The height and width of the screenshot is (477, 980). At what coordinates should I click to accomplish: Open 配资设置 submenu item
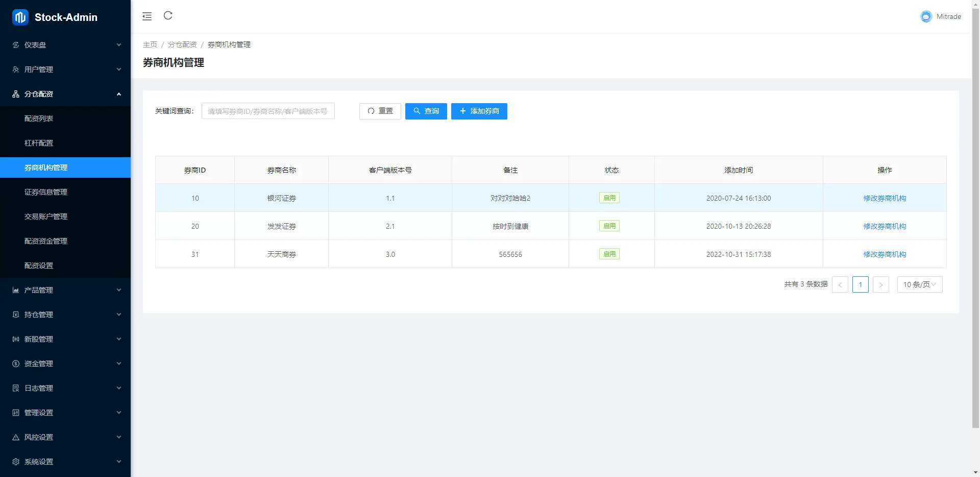click(65, 266)
